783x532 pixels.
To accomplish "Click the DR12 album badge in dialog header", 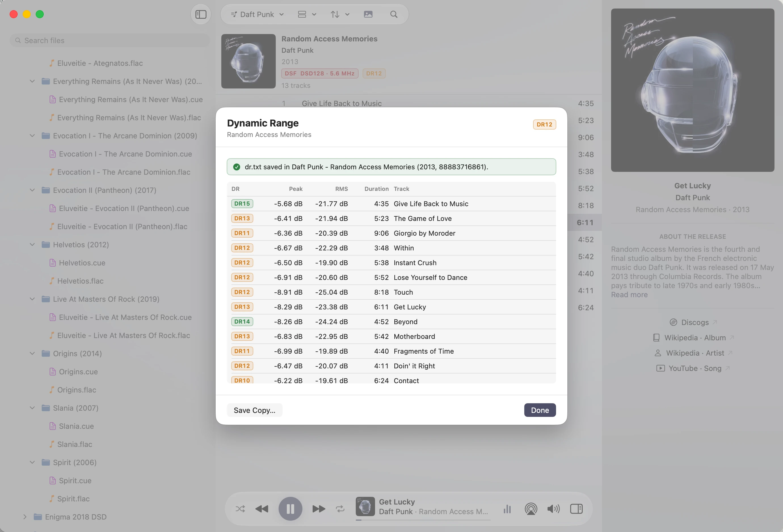I will [544, 124].
